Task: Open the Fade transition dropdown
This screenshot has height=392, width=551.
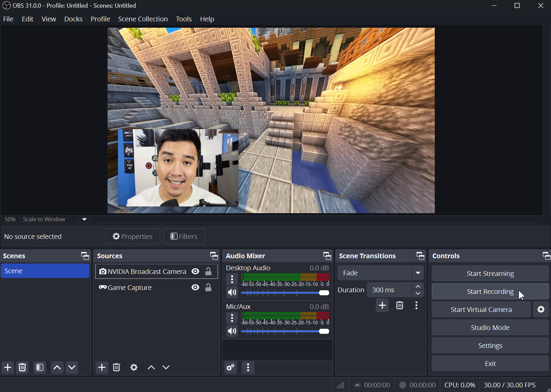Action: pos(418,273)
